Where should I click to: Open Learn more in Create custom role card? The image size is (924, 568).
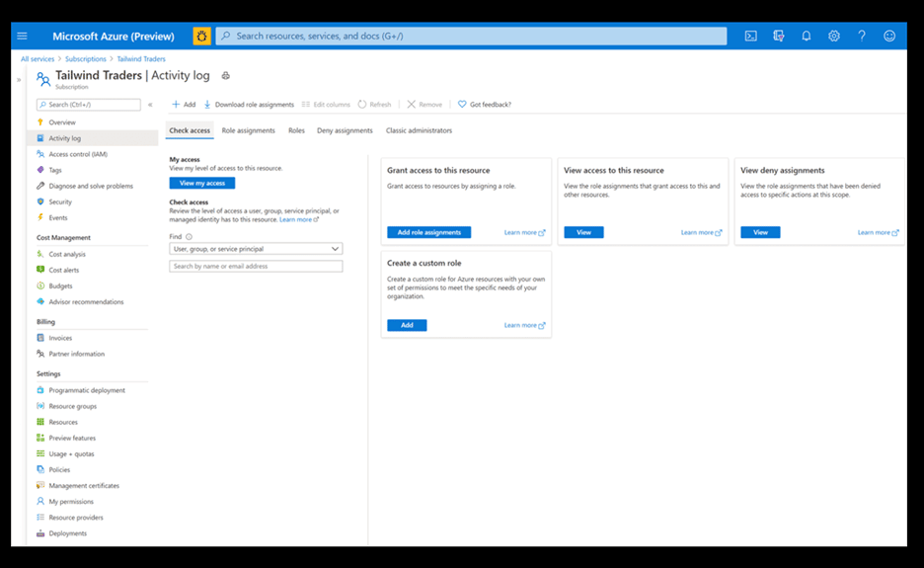[x=524, y=325]
